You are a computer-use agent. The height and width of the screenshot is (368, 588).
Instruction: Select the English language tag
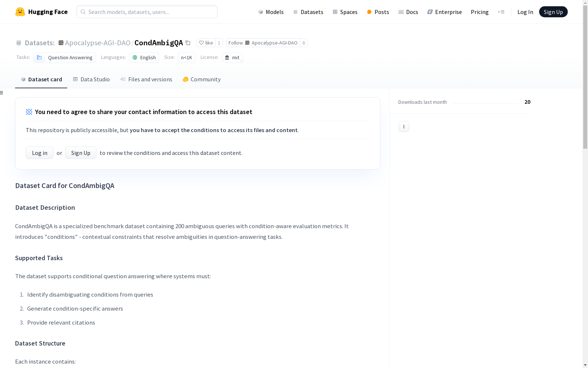tap(144, 57)
